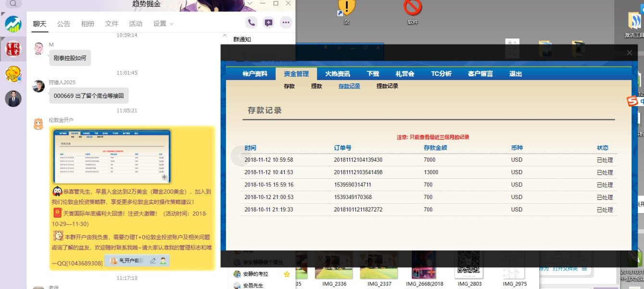644x289 pixels.
Task: Collapse the 群通知 panel arrow
Action: click(x=224, y=35)
